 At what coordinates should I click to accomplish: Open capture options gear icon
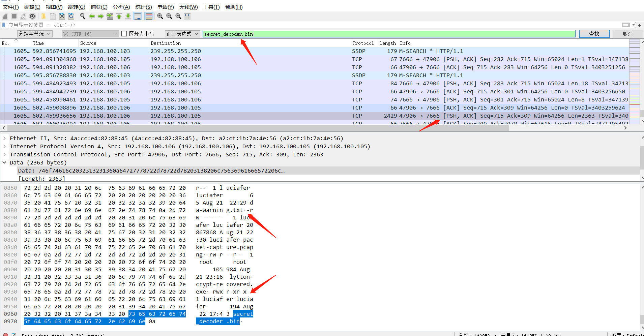[x=32, y=16]
